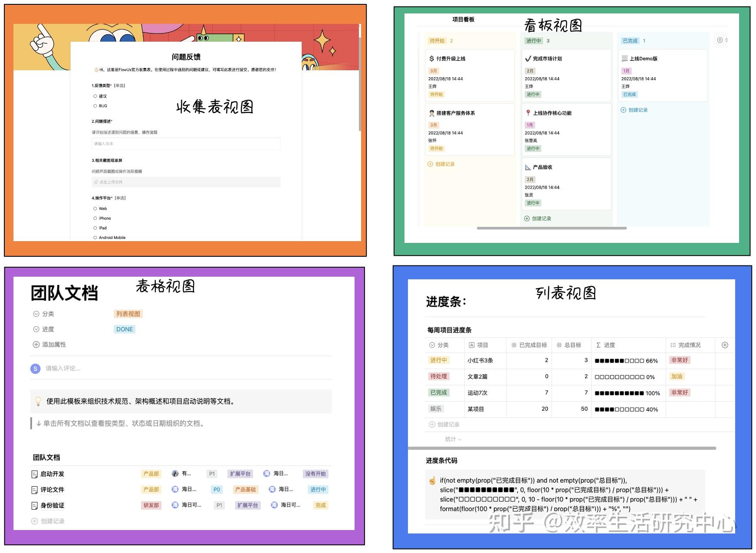Click 创建记录 under the 待开始 column

(x=441, y=164)
